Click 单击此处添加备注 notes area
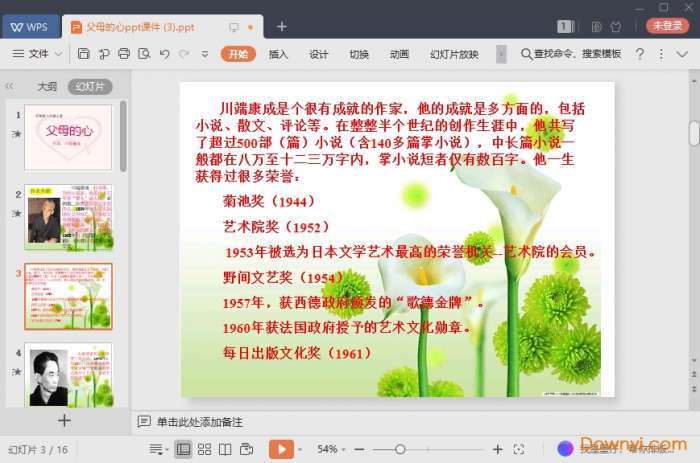Viewport: 700px width, 463px height. [200, 422]
